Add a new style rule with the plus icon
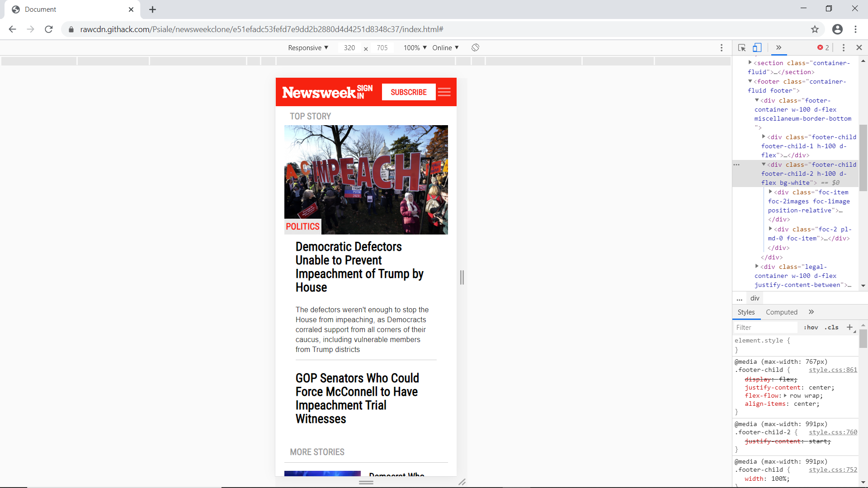 coord(849,327)
